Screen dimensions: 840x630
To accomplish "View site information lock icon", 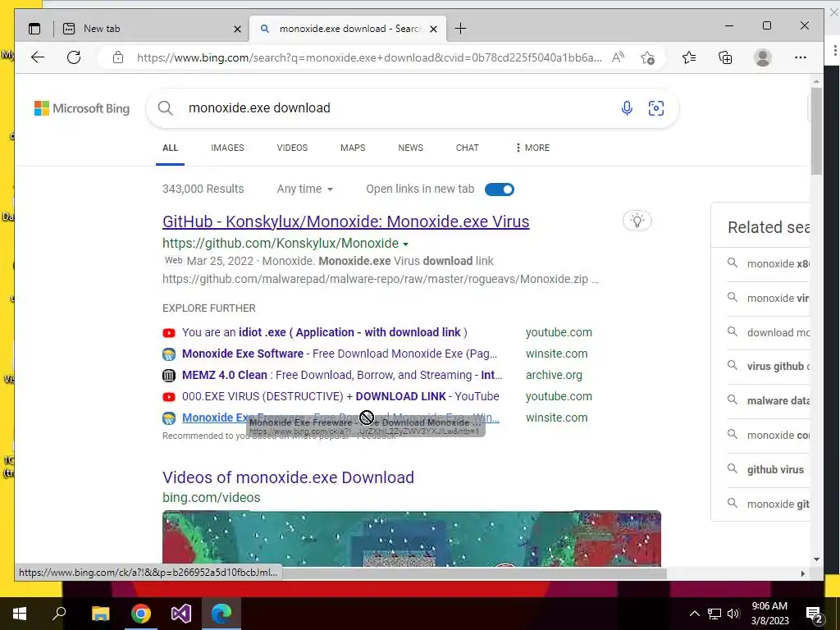I will [x=118, y=57].
